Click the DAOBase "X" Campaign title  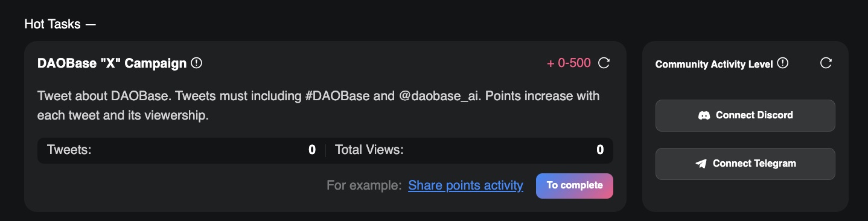tap(112, 63)
